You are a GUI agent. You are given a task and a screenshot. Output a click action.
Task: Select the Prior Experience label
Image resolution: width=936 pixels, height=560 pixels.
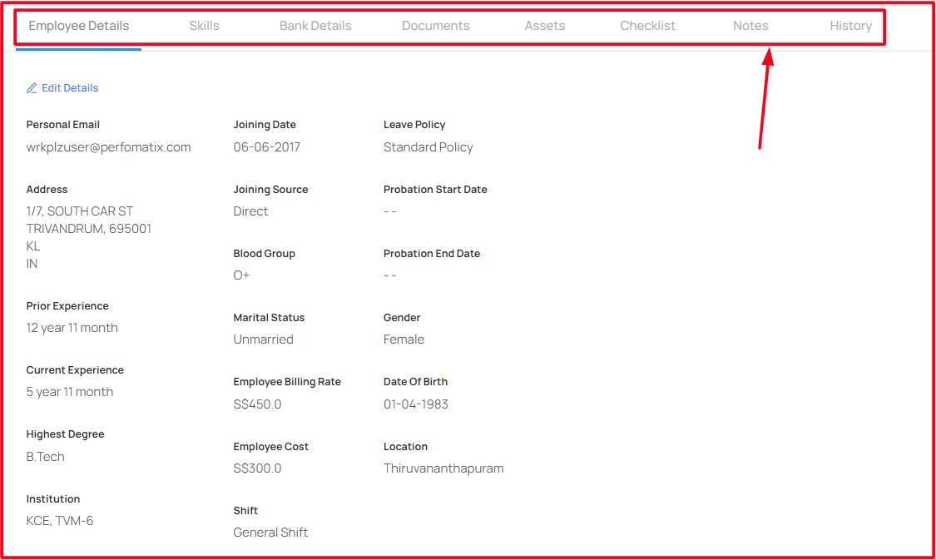[x=67, y=306]
